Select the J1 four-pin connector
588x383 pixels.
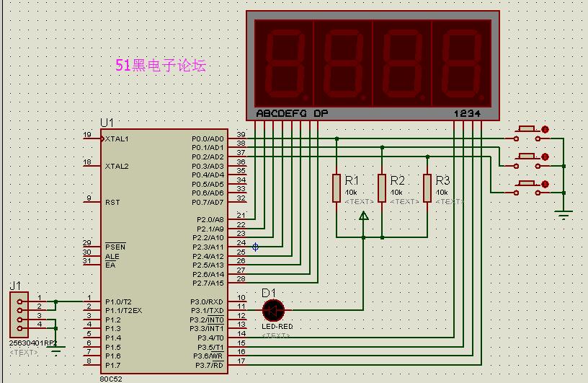coord(19,314)
